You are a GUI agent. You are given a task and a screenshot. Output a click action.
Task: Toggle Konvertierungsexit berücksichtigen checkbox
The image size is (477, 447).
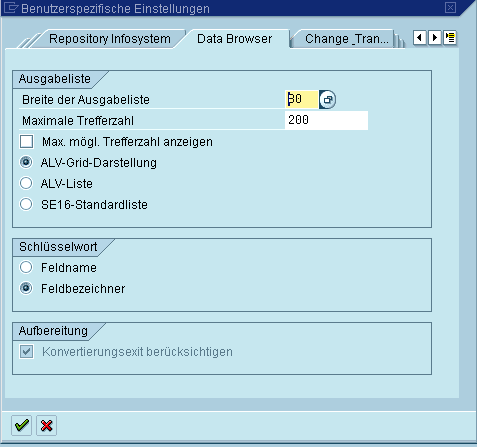coord(26,352)
